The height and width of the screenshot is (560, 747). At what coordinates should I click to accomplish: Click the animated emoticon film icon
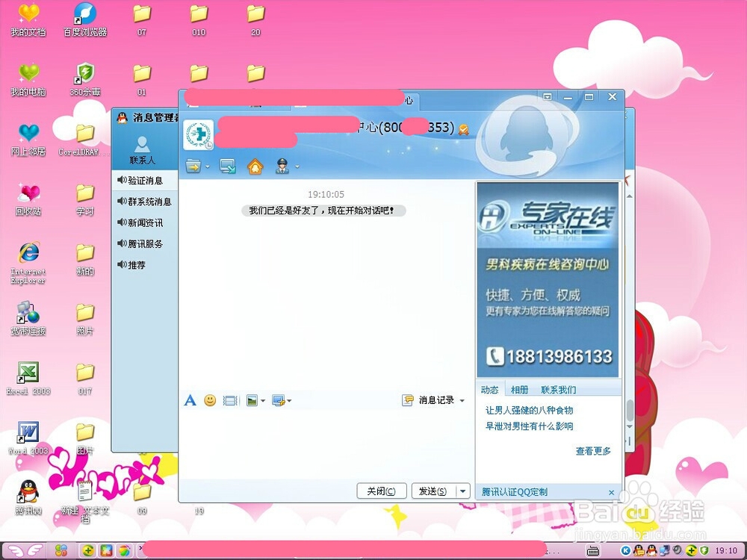[231, 400]
